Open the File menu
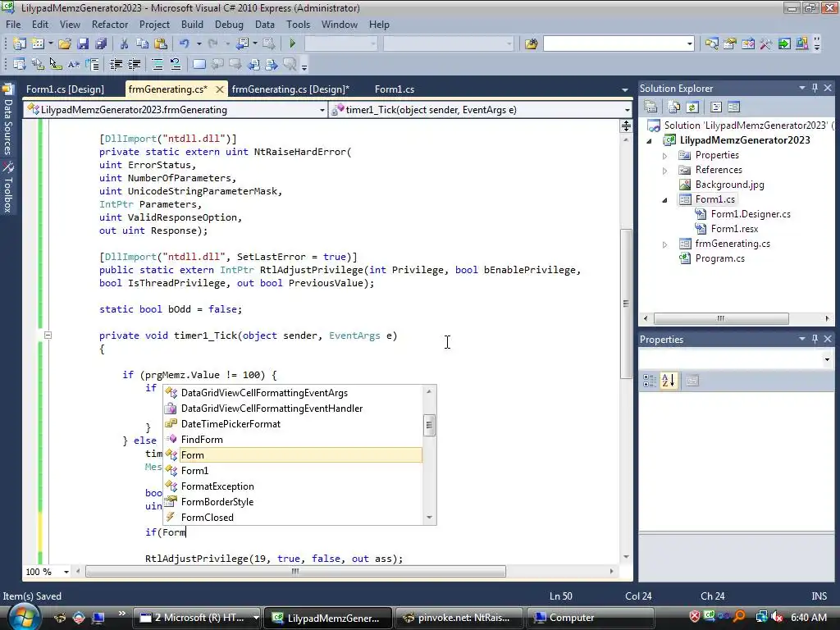 click(x=13, y=25)
